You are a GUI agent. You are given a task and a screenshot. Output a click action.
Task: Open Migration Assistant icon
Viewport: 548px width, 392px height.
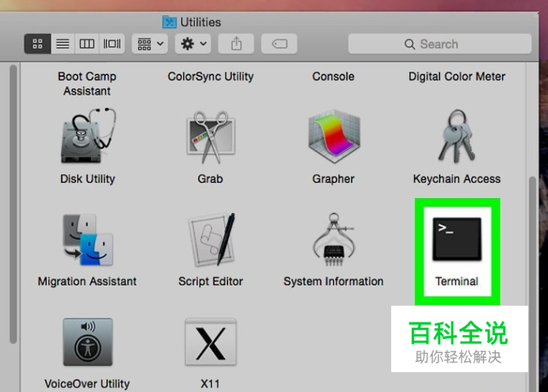(88, 240)
